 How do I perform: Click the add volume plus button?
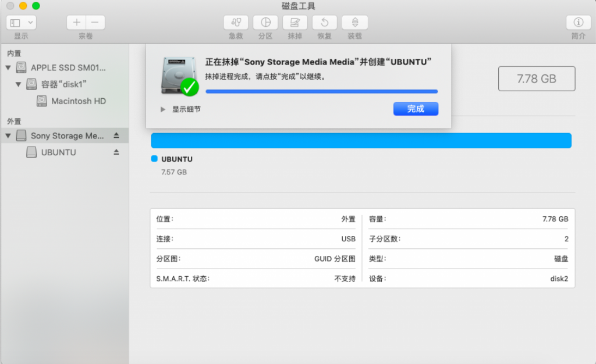point(76,23)
